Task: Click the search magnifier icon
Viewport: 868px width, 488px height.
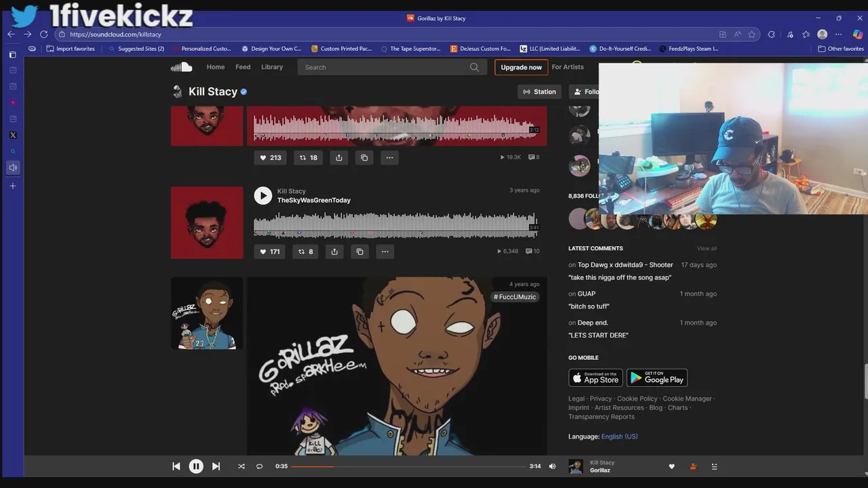Action: [475, 67]
